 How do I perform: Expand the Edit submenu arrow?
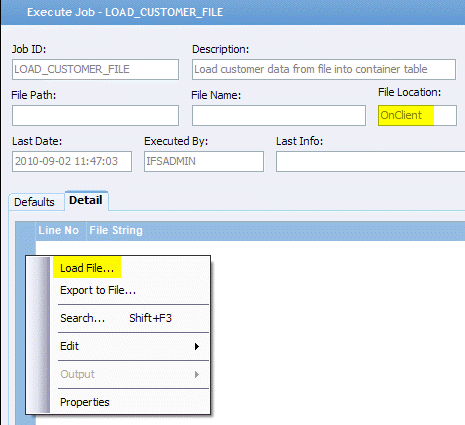(197, 347)
